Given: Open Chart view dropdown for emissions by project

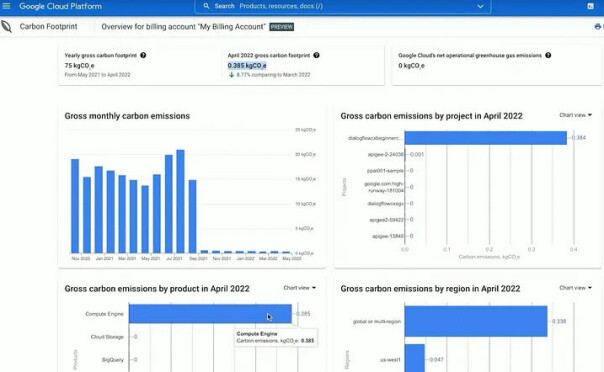Looking at the screenshot, I should [x=575, y=115].
